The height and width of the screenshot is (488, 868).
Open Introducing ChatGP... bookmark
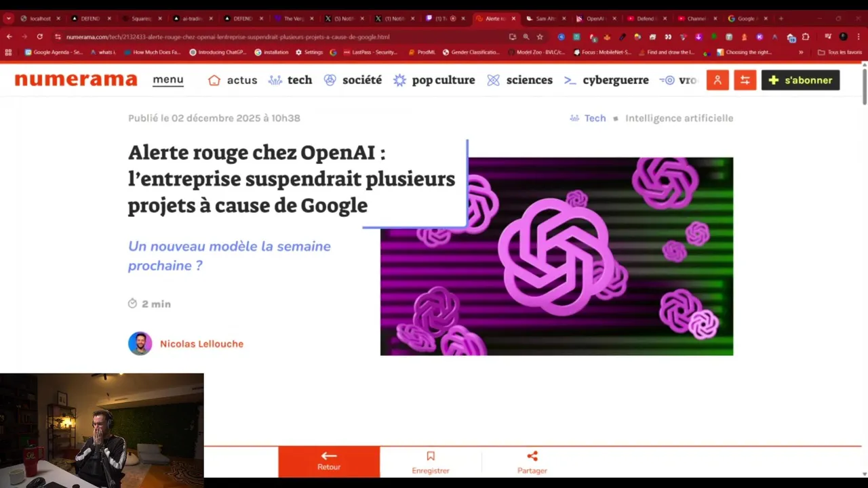[217, 52]
